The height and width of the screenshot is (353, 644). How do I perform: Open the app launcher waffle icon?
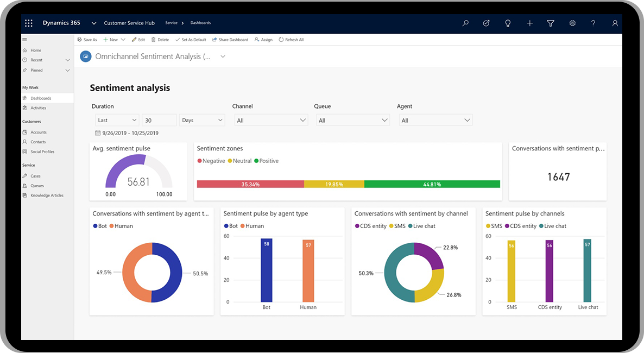[x=29, y=23]
